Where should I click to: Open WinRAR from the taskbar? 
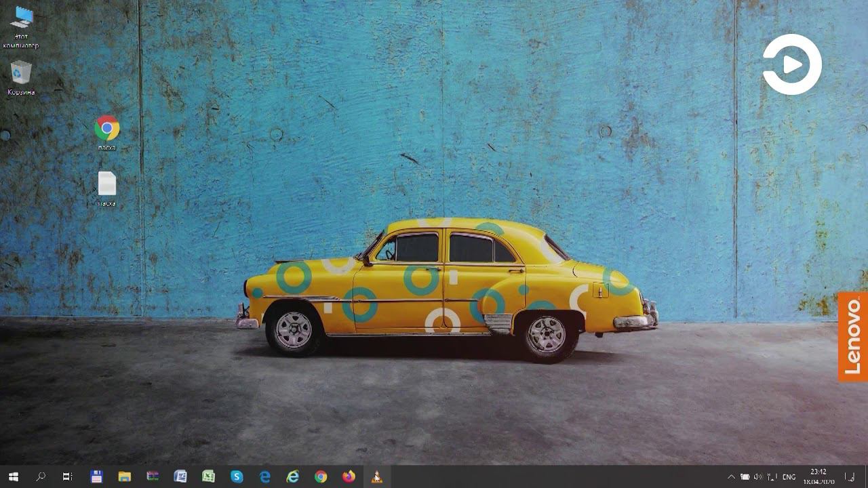click(153, 476)
